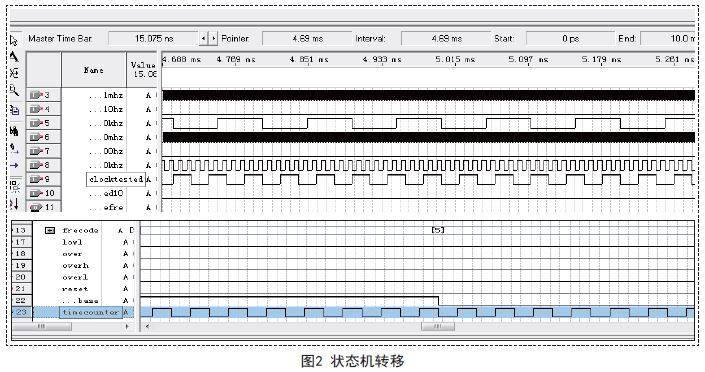Select the text annotation tool
Image resolution: width=705 pixels, height=372 pixels.
(x=14, y=57)
